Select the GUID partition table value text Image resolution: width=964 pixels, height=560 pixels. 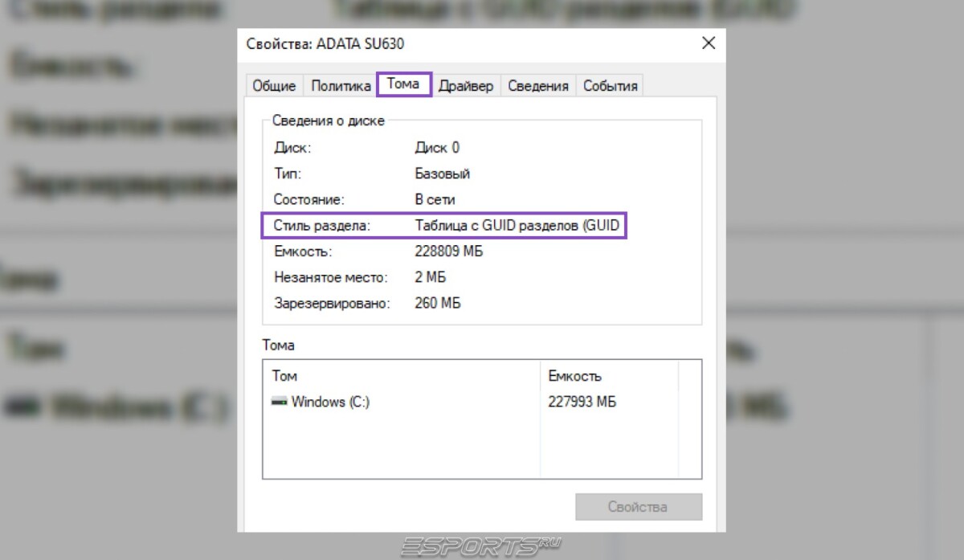(517, 226)
